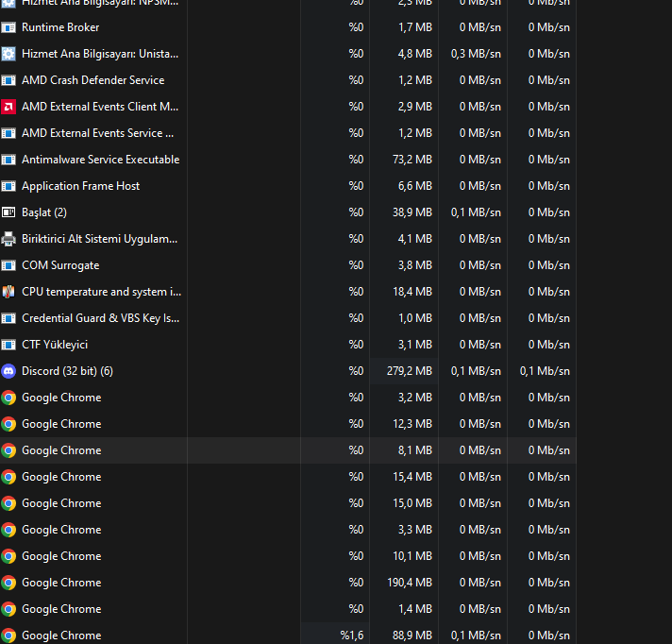Screen dimensions: 672x644
Task: Select the AMD External Events Client M... name
Action: pyautogui.click(x=100, y=107)
